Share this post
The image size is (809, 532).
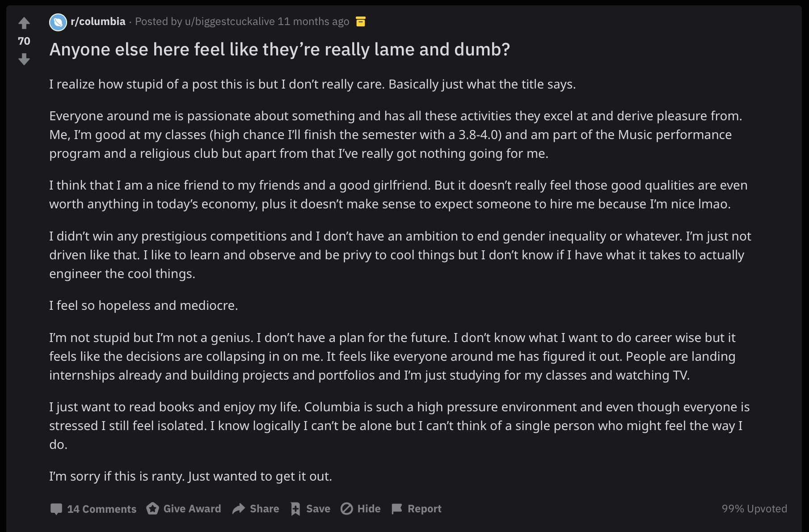[x=256, y=509]
